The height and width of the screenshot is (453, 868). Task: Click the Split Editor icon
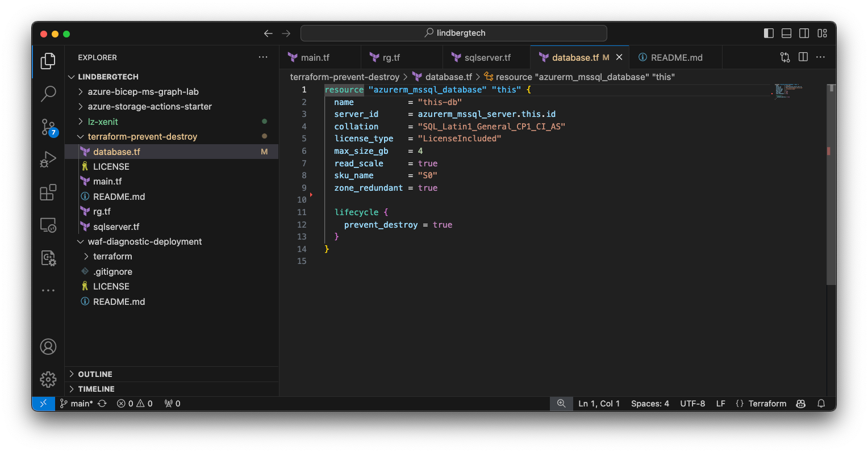802,57
